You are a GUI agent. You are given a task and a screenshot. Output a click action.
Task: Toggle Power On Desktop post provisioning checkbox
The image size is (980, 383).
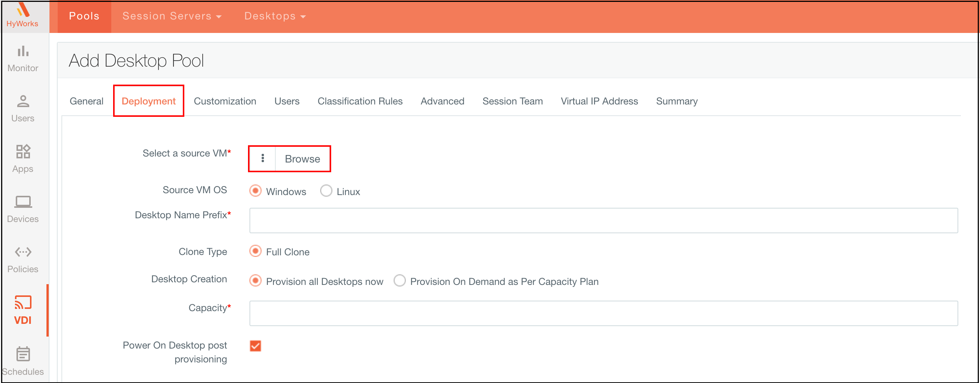(255, 346)
